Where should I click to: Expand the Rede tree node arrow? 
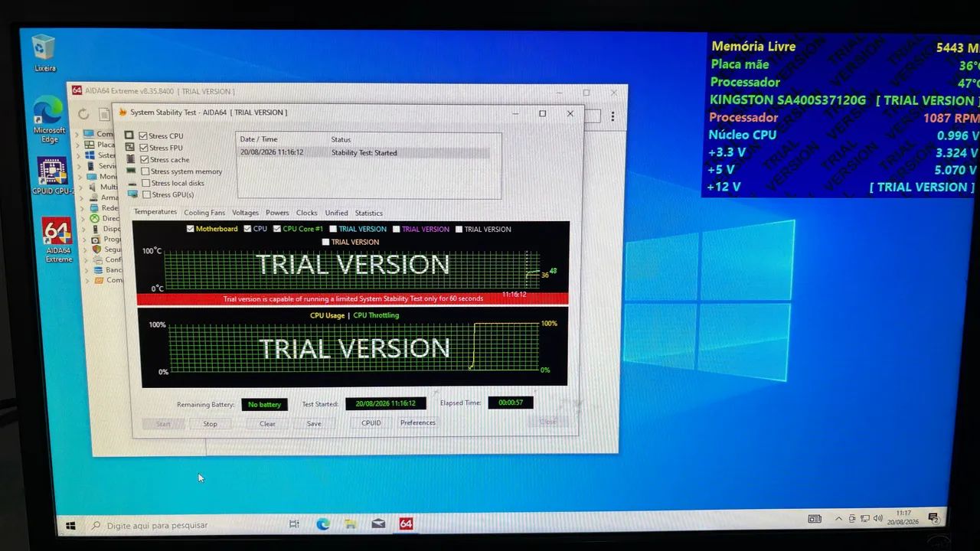pos(82,208)
